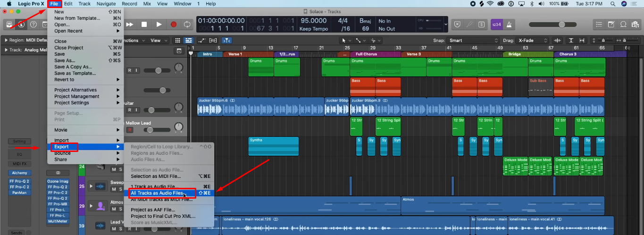Toggle the Flex show/hide button
This screenshot has width=644, height=235.
point(213,41)
